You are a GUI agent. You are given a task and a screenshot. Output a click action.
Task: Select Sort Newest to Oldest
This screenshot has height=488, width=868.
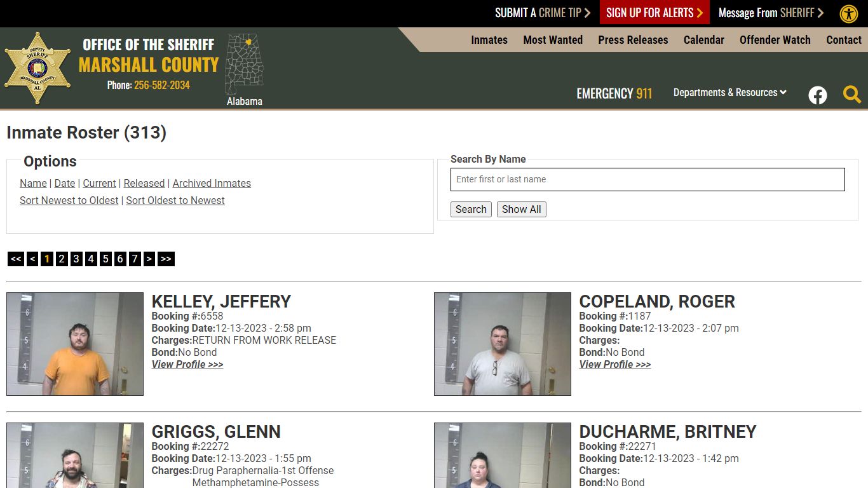[x=69, y=200]
